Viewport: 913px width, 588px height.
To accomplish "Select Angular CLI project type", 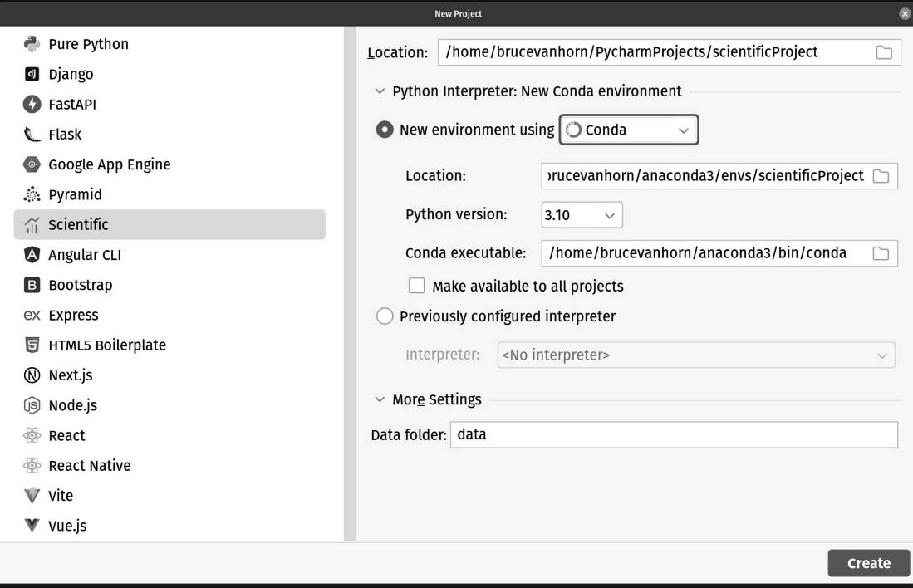I will click(x=169, y=254).
